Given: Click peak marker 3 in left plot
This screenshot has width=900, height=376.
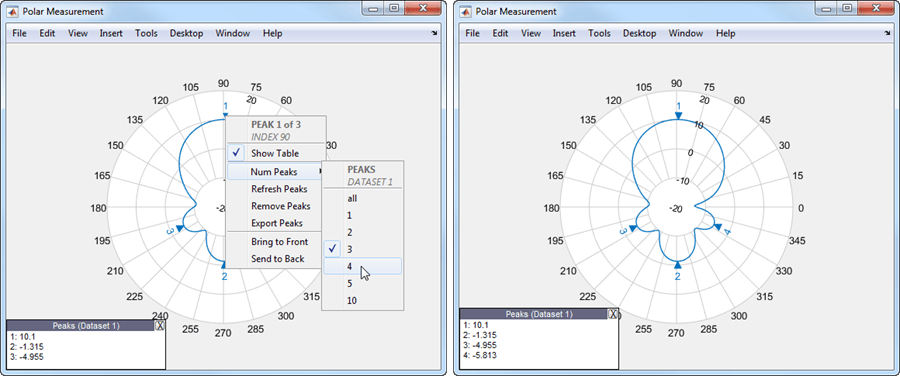Looking at the screenshot, I should [179, 228].
